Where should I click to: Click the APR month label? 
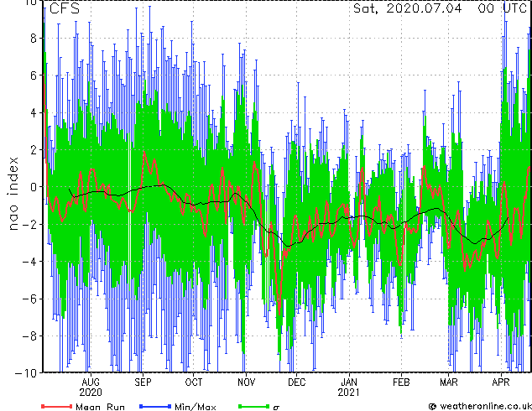(501, 382)
